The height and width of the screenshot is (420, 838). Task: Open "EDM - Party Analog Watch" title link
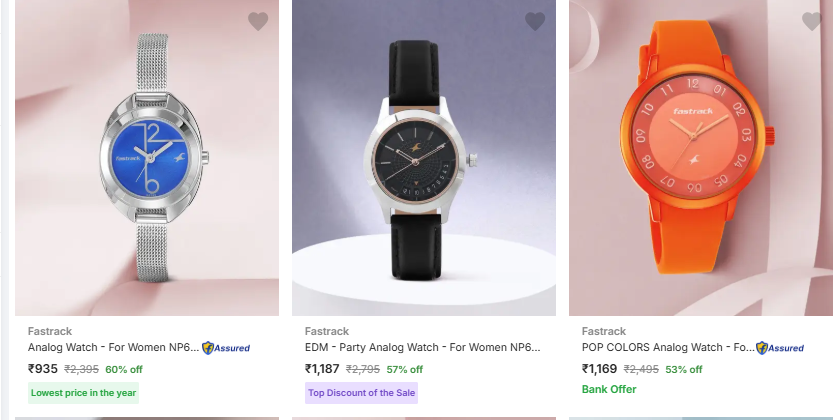(x=423, y=348)
